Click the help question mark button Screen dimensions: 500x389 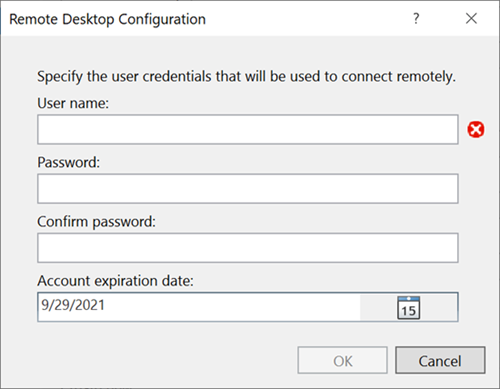[416, 19]
